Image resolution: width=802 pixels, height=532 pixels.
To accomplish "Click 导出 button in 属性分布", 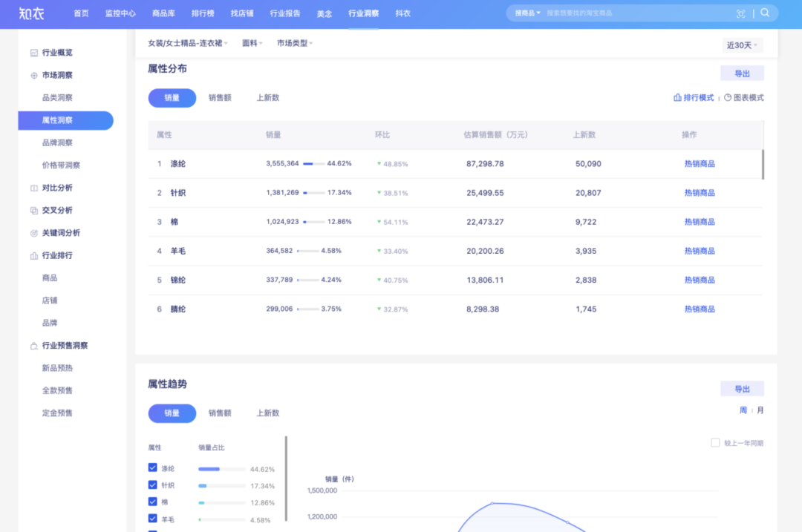I will click(x=742, y=73).
